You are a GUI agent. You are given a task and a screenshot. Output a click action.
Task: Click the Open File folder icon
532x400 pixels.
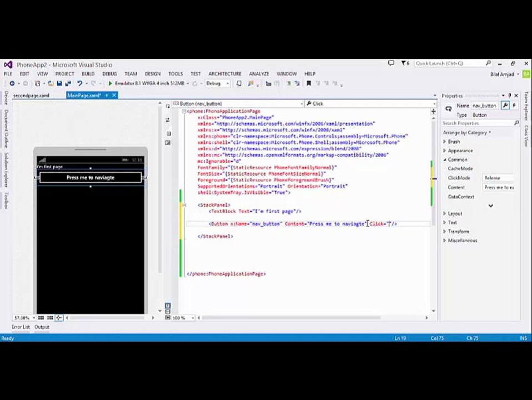(x=51, y=83)
